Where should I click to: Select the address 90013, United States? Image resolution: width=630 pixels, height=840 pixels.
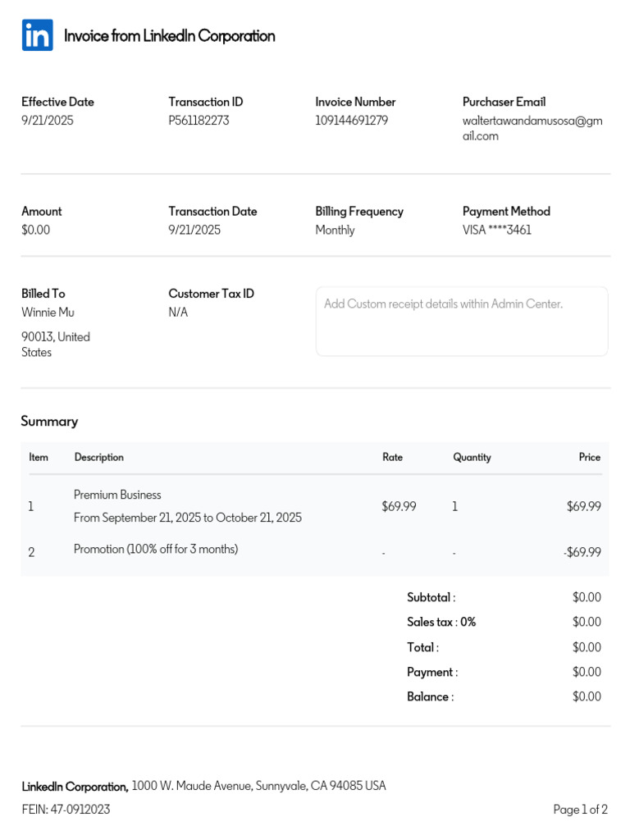tap(56, 345)
